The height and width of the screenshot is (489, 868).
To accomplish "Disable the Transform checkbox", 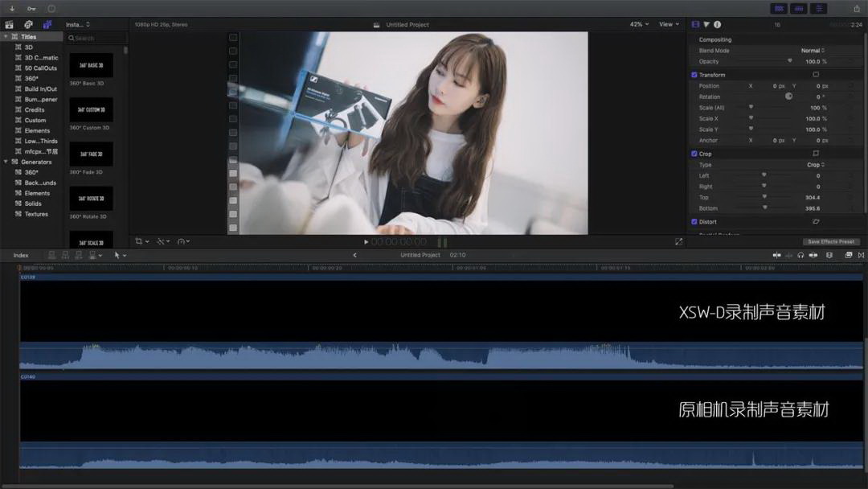I will [694, 75].
